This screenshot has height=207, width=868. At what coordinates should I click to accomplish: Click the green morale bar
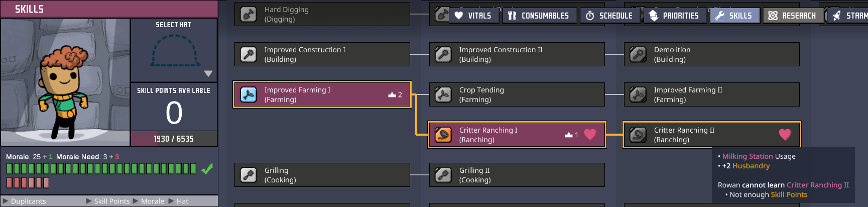click(x=101, y=169)
